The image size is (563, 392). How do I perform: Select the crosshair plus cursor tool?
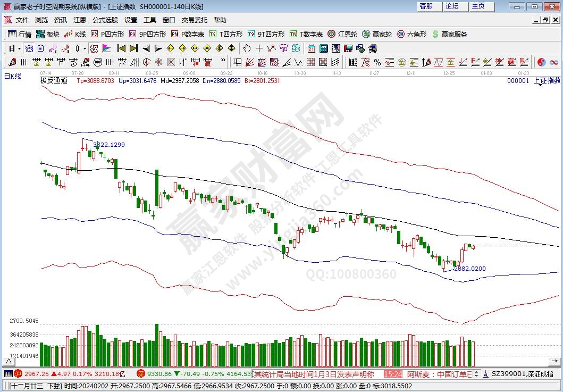259,48
